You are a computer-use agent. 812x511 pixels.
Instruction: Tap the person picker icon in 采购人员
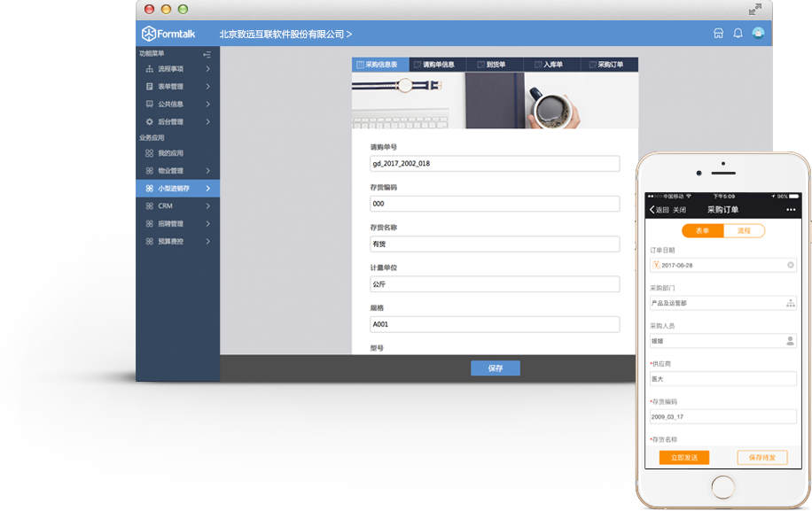[790, 341]
